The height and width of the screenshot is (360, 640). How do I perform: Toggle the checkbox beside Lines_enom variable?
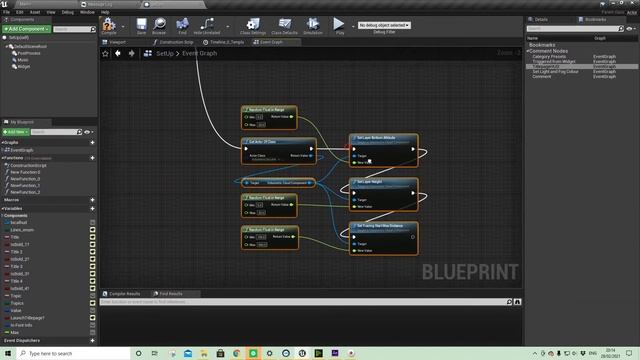coord(93,230)
